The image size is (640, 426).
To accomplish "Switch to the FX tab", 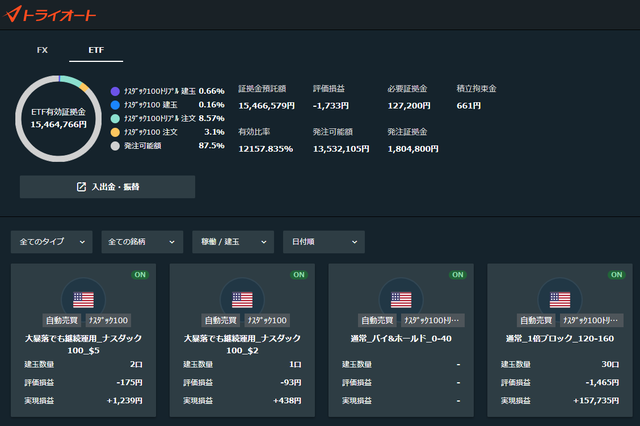I will [42, 50].
